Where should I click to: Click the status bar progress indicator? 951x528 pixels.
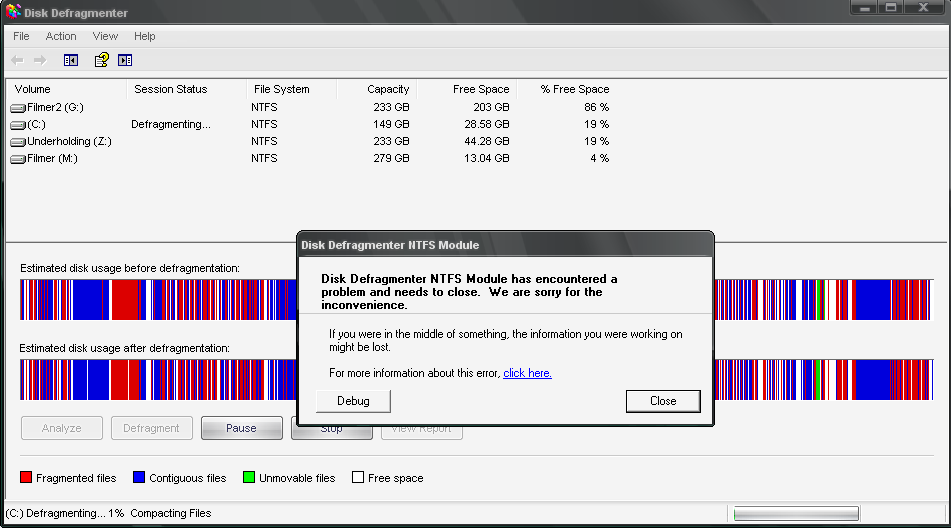(796, 513)
